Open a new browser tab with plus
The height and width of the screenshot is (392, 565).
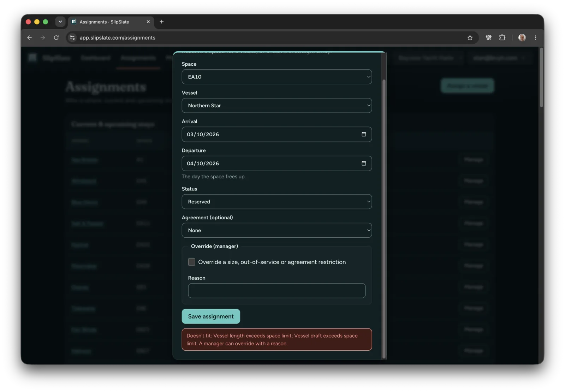[x=161, y=22]
